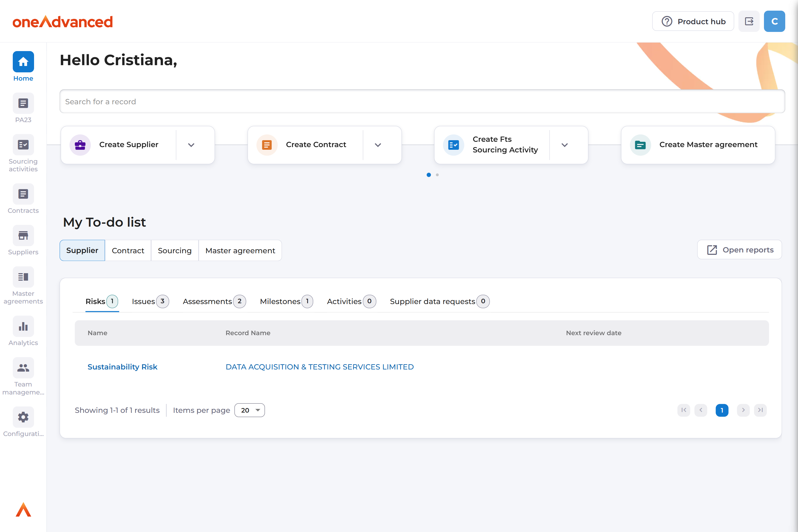
Task: Open DATA ACQUISITION & TESTING SERVICES LIMITED link
Action: point(320,367)
